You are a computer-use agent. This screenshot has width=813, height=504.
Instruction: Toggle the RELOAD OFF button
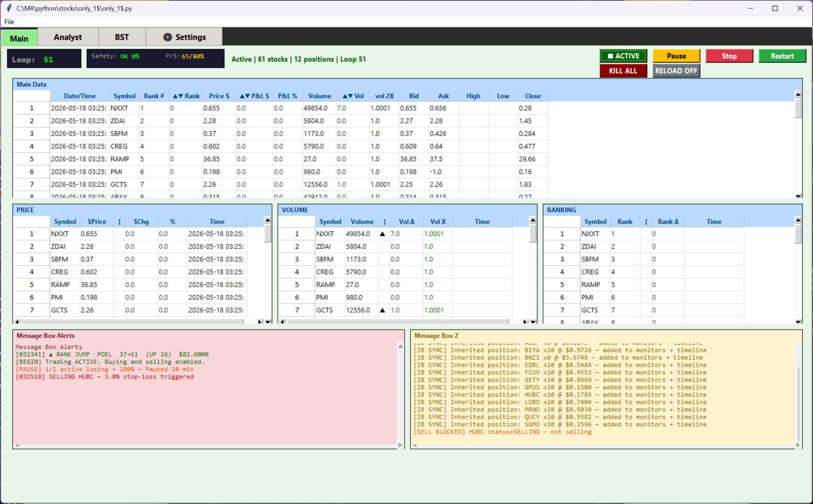coord(676,71)
